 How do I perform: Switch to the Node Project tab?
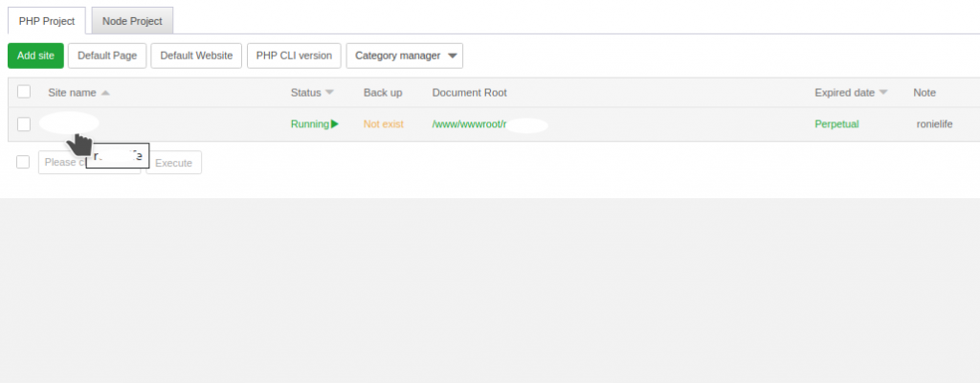coord(132,21)
